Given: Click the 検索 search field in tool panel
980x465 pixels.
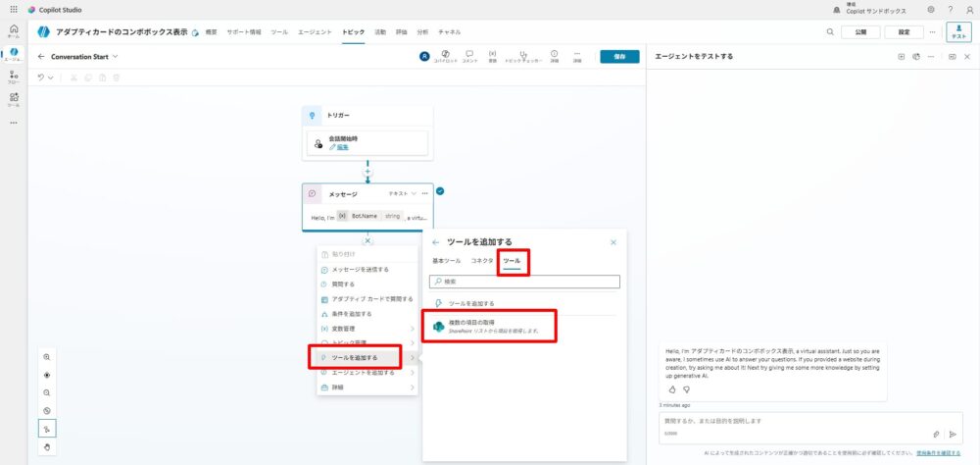Looking at the screenshot, I should (x=526, y=282).
